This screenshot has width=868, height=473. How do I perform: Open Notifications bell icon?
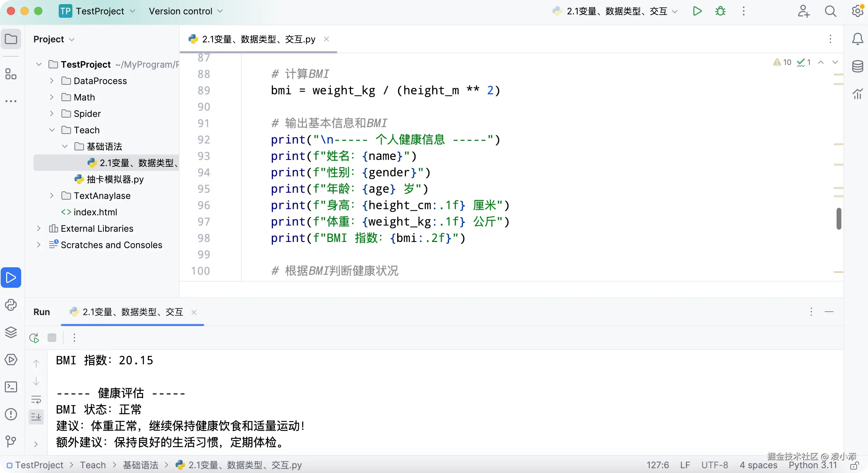coord(857,39)
